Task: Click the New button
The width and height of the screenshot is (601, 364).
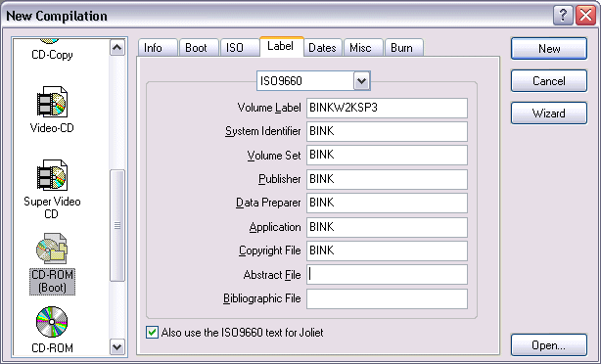Action: [x=549, y=49]
